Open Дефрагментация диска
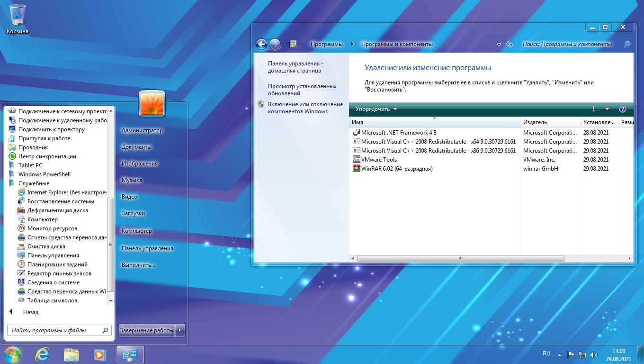The width and height of the screenshot is (644, 364). tap(53, 210)
